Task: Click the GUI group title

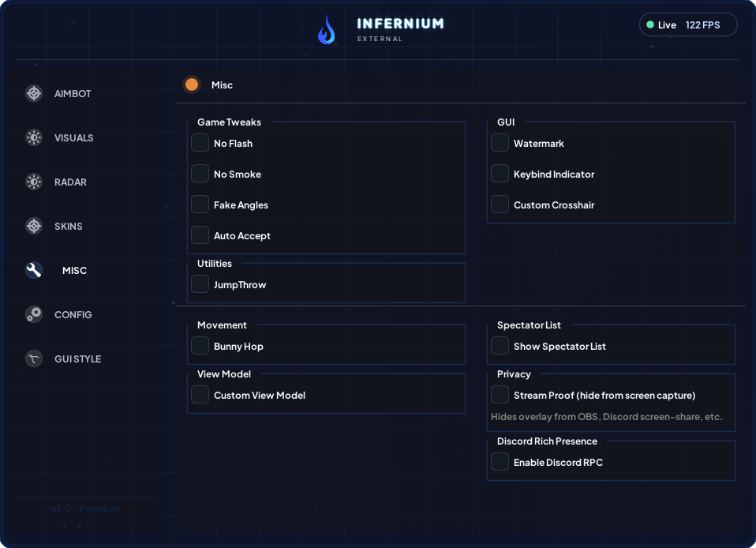Action: (x=506, y=122)
